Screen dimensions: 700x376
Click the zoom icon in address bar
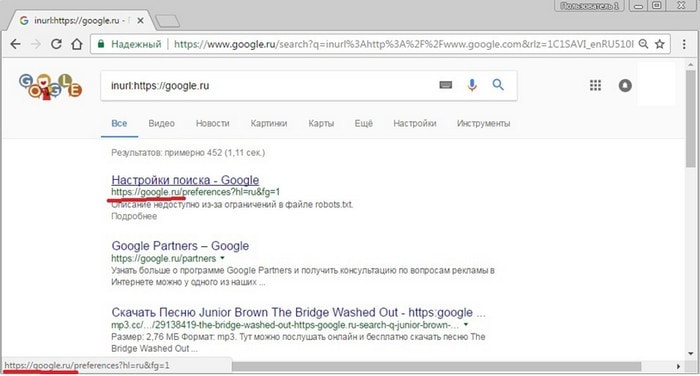643,44
